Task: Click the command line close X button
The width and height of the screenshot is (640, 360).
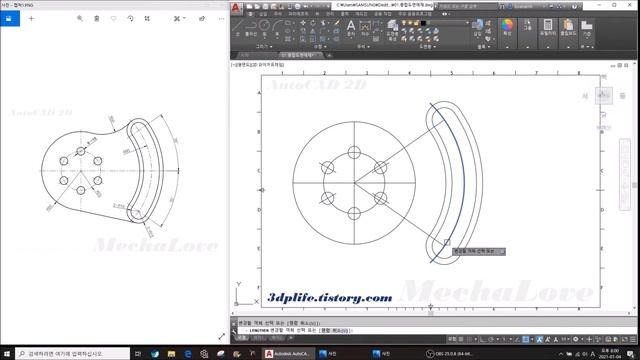Action: (234, 323)
